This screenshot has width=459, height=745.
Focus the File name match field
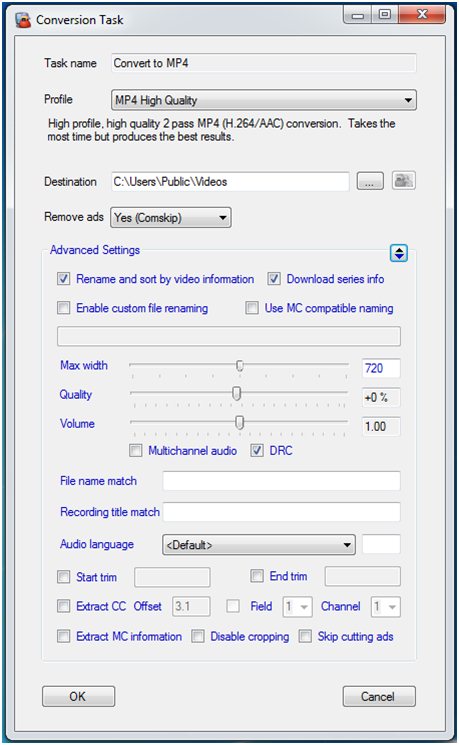[x=281, y=481]
